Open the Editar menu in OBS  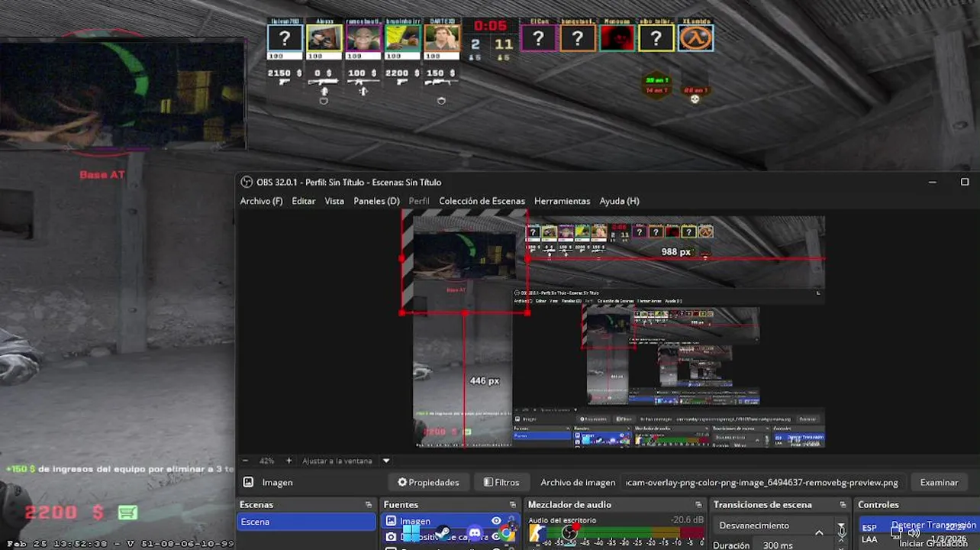tap(304, 201)
